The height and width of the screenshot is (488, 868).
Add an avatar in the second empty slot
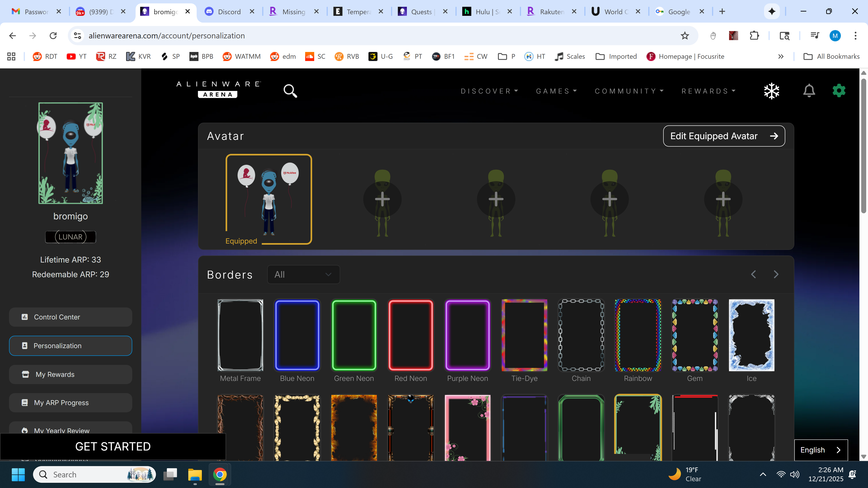point(496,199)
